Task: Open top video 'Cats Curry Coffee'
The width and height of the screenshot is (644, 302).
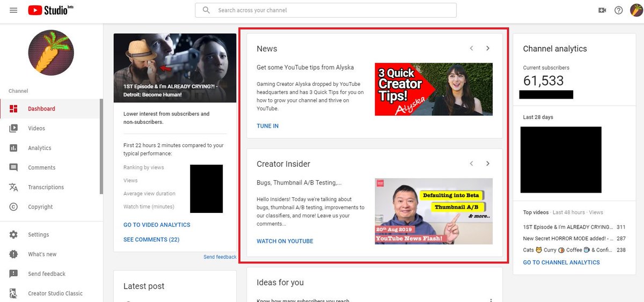Action: 567,250
